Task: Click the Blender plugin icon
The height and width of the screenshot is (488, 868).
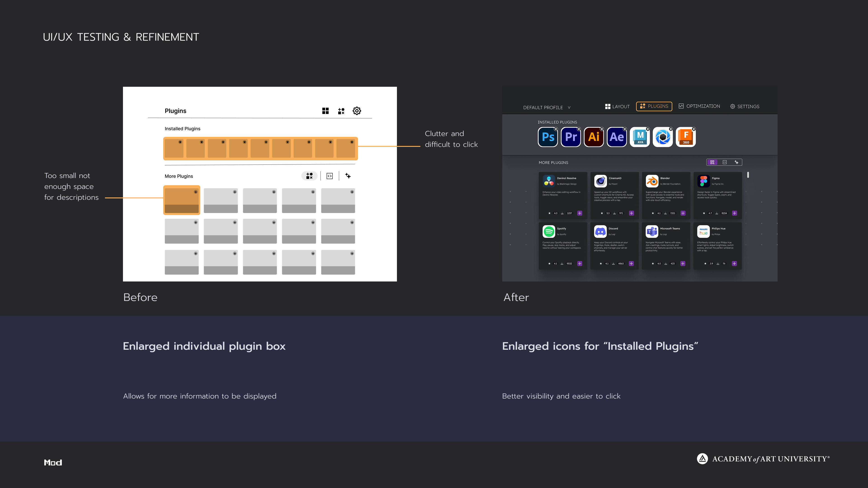Action: click(652, 181)
